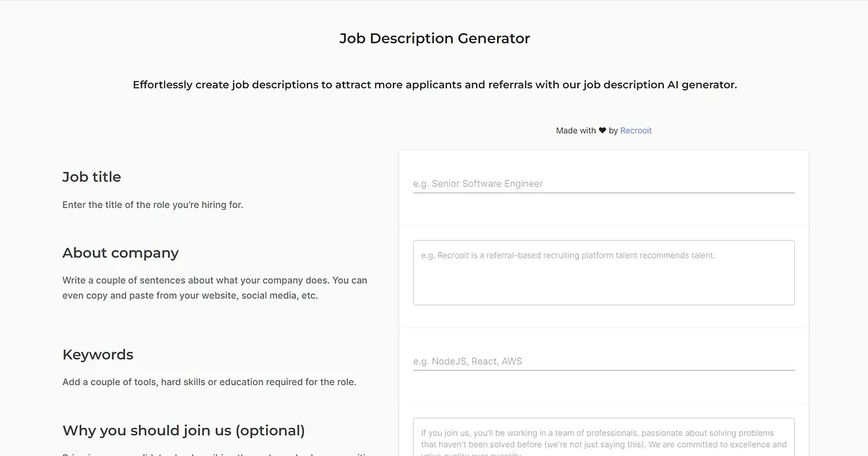
Task: Click the heart icon beside "Made with"
Action: 603,131
